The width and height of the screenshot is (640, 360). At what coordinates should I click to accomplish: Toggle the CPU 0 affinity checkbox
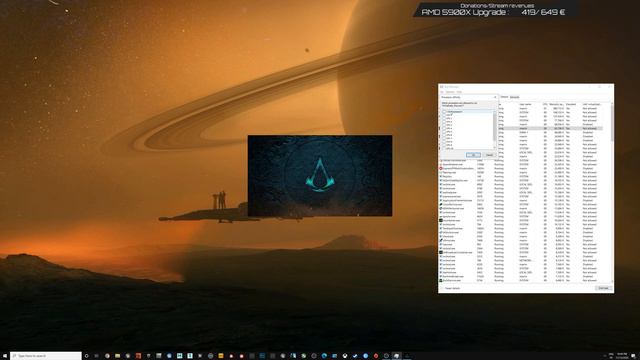click(444, 115)
